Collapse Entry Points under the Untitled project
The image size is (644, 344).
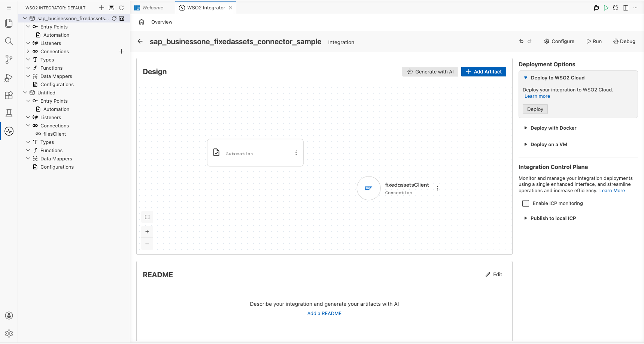pyautogui.click(x=28, y=101)
